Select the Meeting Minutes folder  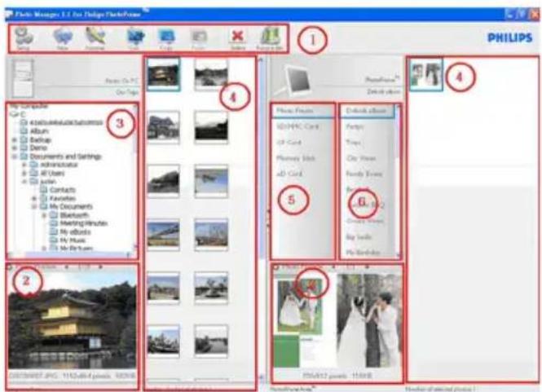pyautogui.click(x=79, y=223)
